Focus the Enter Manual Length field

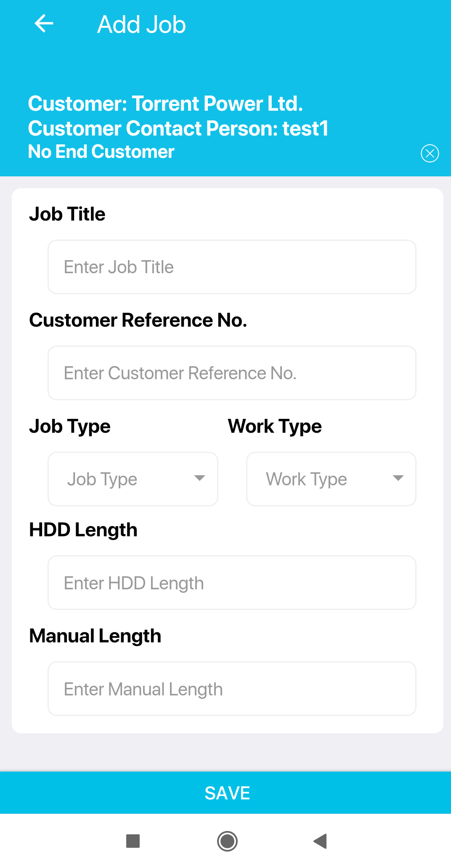[x=232, y=689]
